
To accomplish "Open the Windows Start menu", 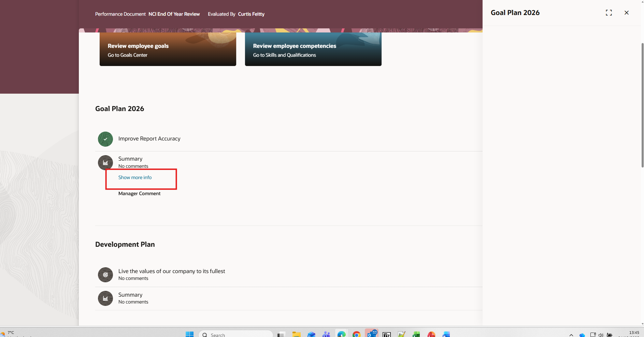I will coord(190,334).
